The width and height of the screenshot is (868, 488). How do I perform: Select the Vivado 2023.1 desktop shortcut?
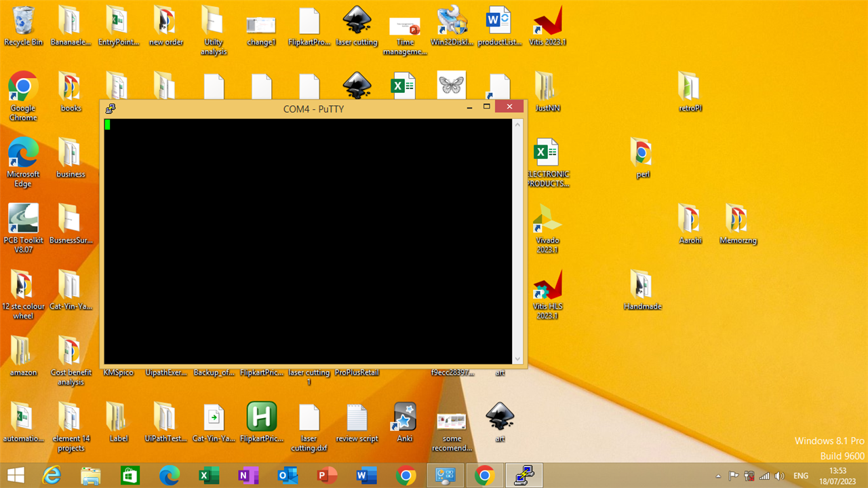[x=547, y=221]
